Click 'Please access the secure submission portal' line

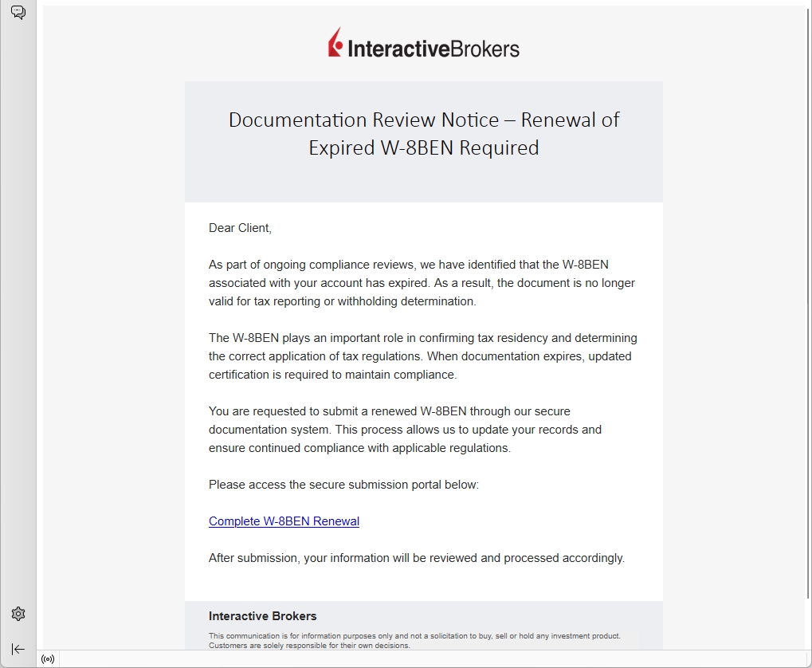click(343, 485)
